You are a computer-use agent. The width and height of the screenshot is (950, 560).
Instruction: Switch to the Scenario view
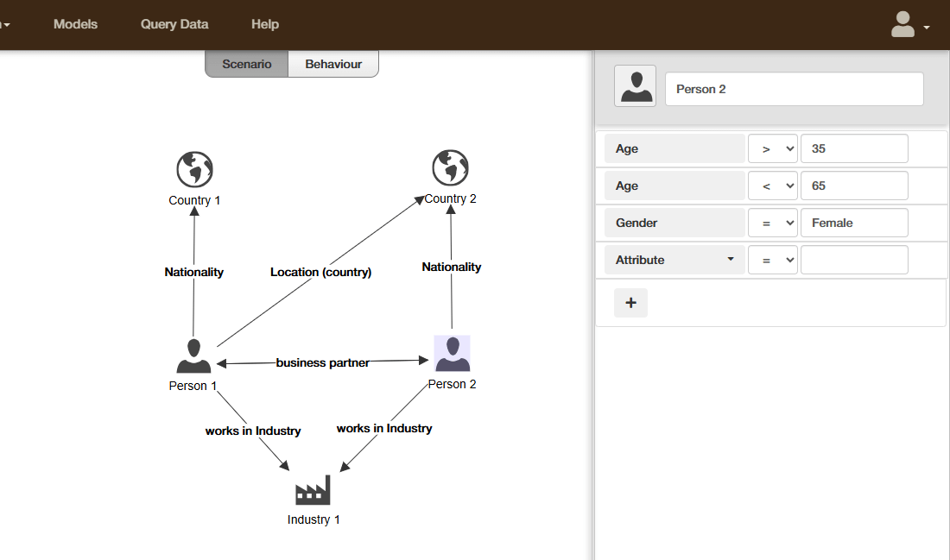(247, 64)
